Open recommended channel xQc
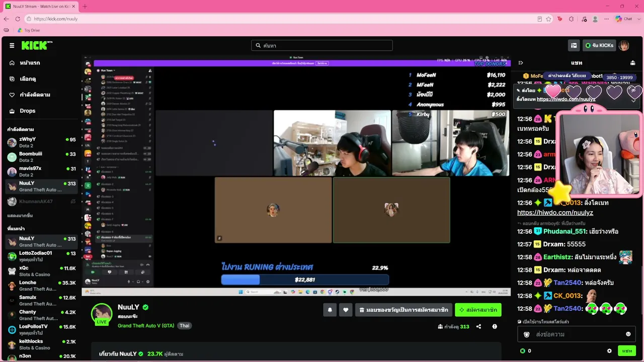This screenshot has width=644, height=362. point(41,271)
